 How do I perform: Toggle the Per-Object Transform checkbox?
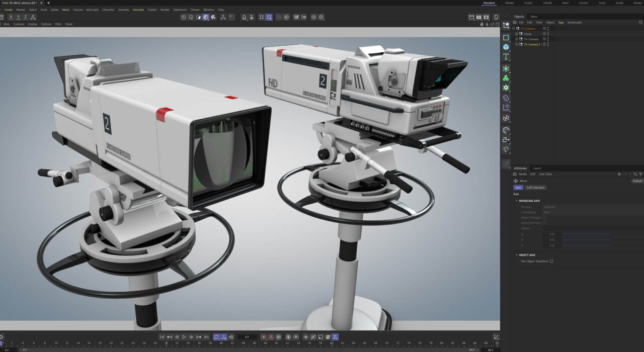tap(551, 261)
